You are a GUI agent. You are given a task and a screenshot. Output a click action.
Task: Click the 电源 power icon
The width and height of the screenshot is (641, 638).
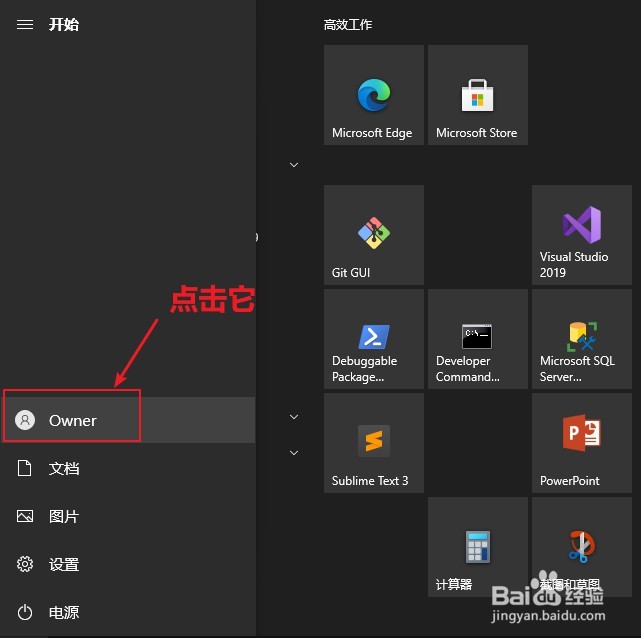[25, 612]
